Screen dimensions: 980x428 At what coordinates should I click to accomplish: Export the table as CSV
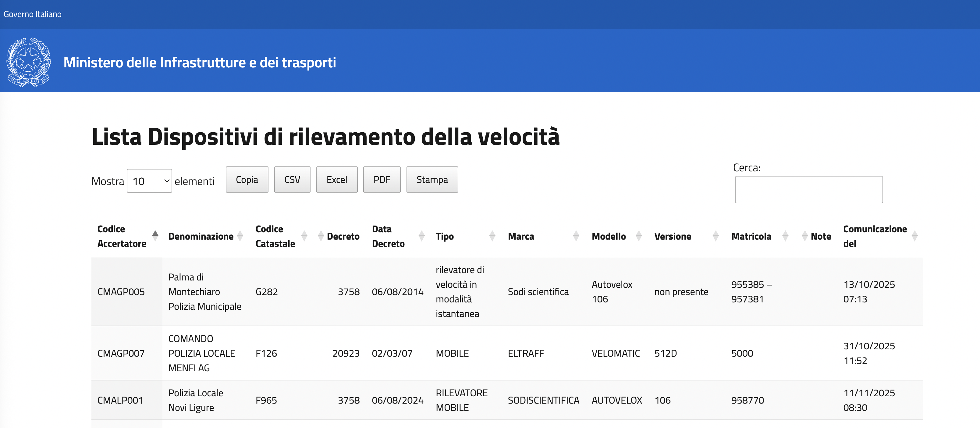coord(292,180)
